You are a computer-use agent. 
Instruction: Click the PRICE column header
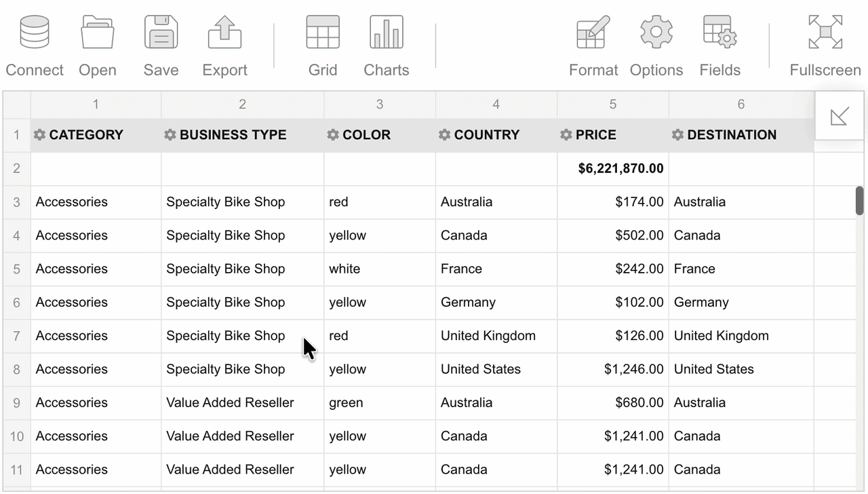pos(613,135)
